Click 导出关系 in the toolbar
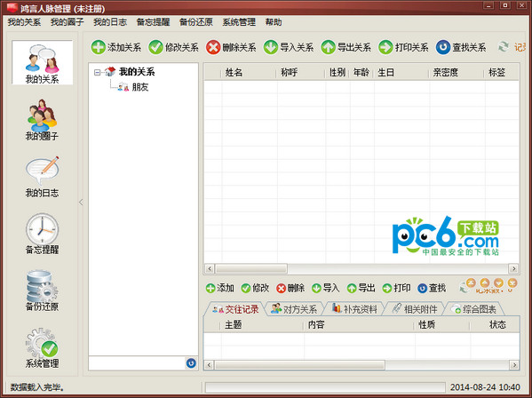Screen dimensions: 532x398 [346, 47]
